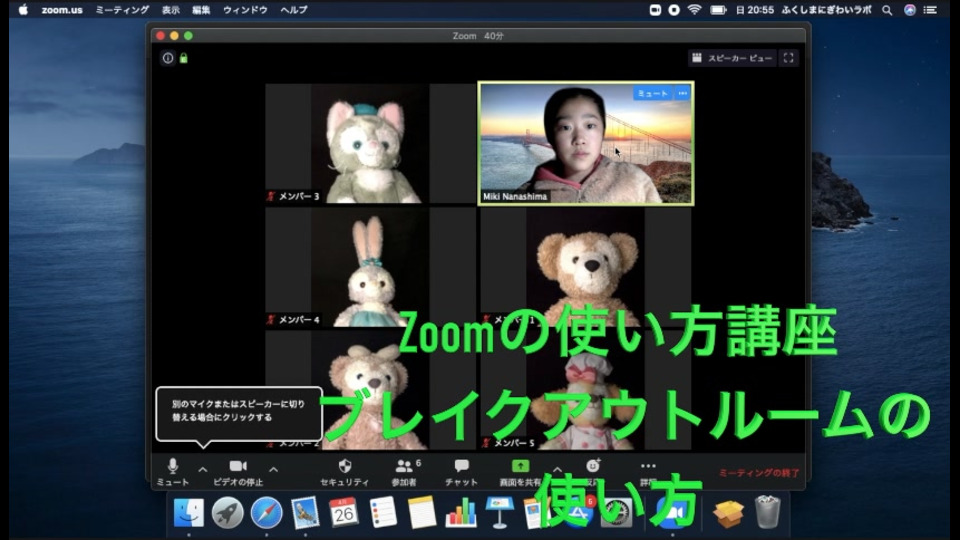Open the セキュリティ shield menu
Screen dimensions: 960x540
[x=345, y=472]
